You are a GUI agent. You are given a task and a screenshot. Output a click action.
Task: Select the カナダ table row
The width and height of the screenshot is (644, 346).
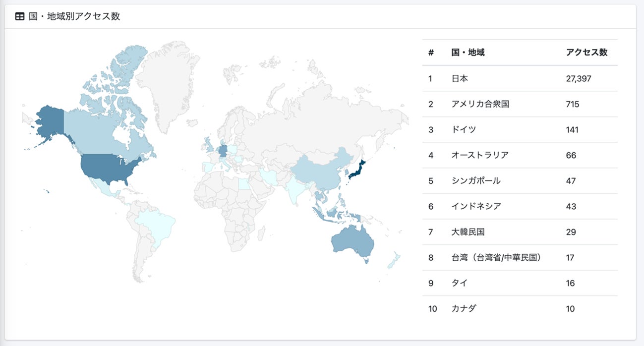520,309
